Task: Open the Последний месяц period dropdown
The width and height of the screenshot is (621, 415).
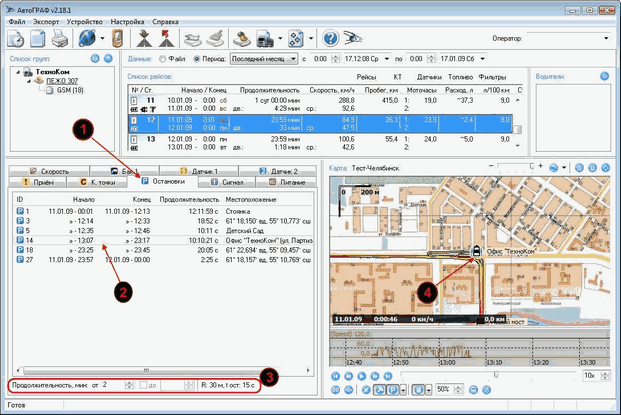Action: pyautogui.click(x=263, y=60)
